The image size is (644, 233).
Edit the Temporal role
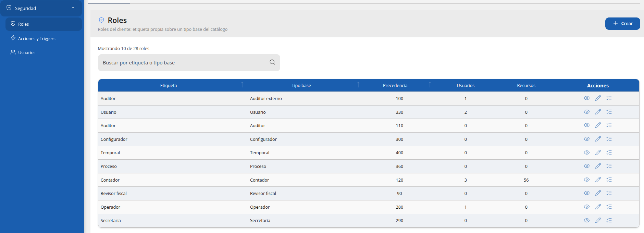pos(598,153)
